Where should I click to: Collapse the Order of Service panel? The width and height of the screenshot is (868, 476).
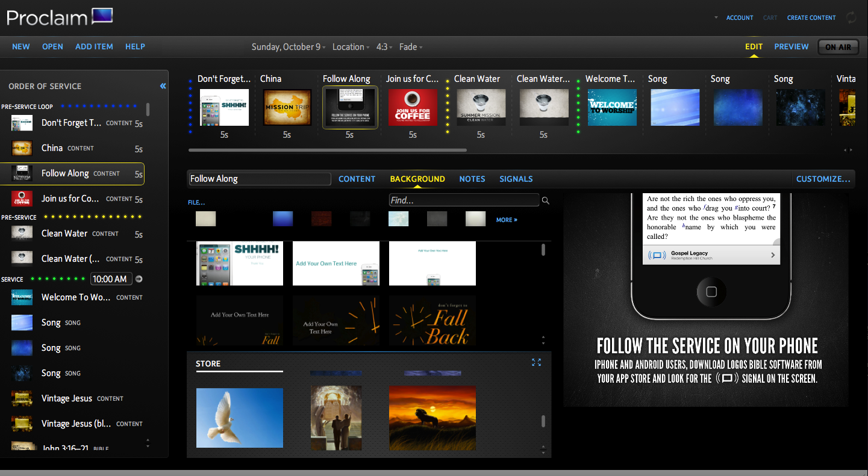(x=162, y=85)
